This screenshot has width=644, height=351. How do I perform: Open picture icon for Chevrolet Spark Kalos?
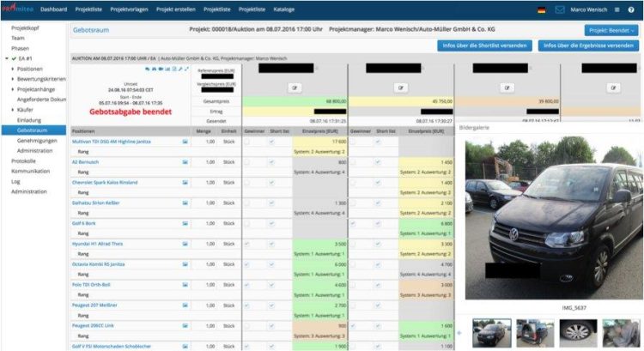click(x=185, y=183)
